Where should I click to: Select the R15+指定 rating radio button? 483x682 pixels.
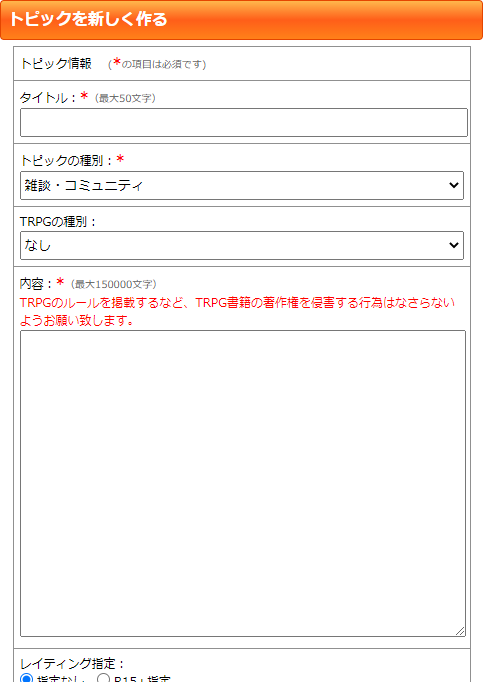point(103,679)
